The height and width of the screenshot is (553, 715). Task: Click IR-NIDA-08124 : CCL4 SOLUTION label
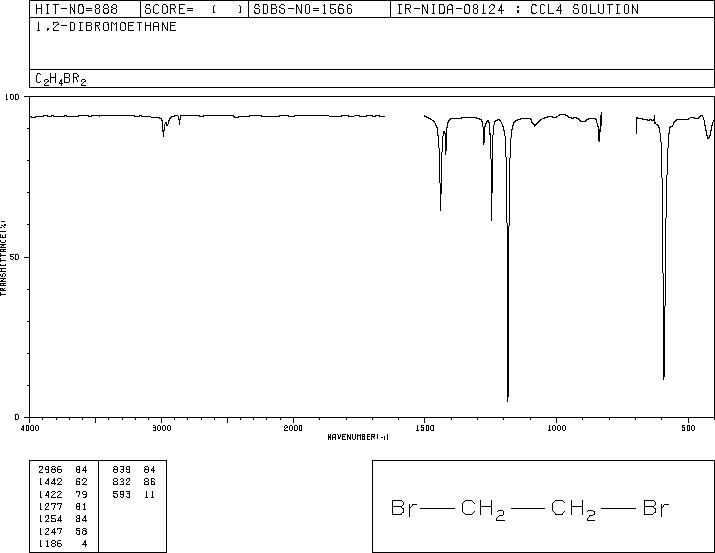[518, 9]
